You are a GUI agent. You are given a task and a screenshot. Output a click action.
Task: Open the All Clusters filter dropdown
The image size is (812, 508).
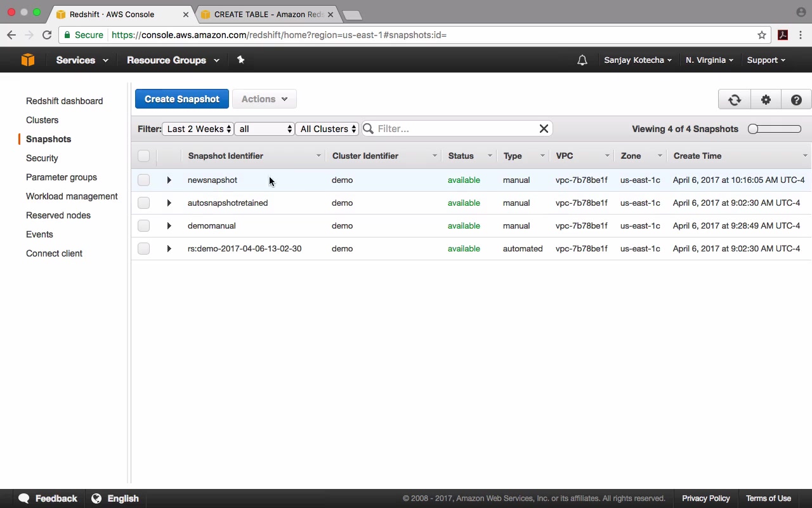click(328, 129)
